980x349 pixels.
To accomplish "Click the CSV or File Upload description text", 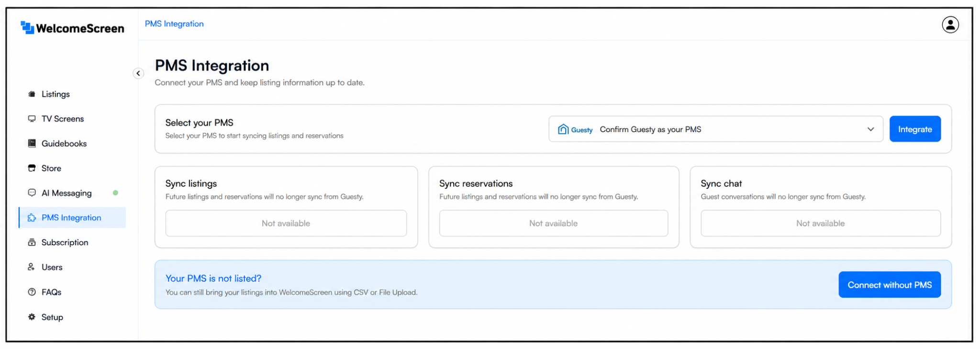I will [291, 293].
